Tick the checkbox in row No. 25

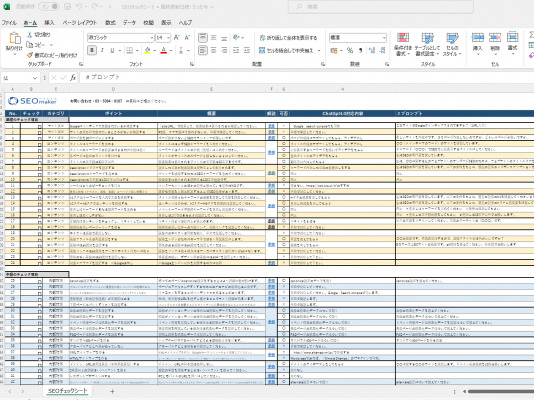point(40,282)
